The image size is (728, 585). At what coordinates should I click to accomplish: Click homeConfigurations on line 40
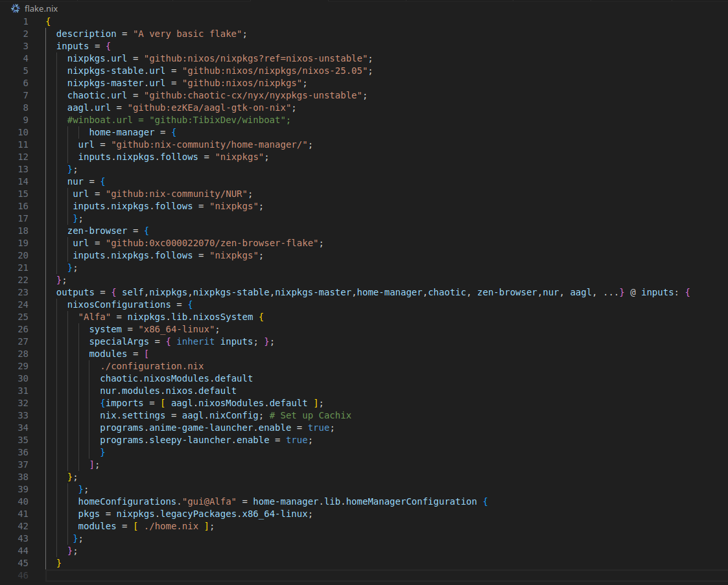(127, 501)
